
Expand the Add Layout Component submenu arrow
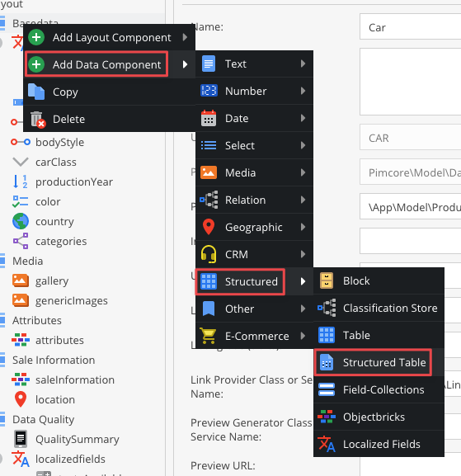(x=185, y=37)
